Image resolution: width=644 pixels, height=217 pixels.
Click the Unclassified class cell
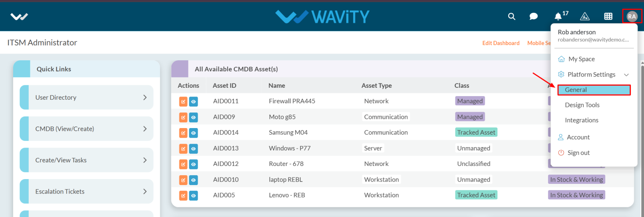pos(474,164)
